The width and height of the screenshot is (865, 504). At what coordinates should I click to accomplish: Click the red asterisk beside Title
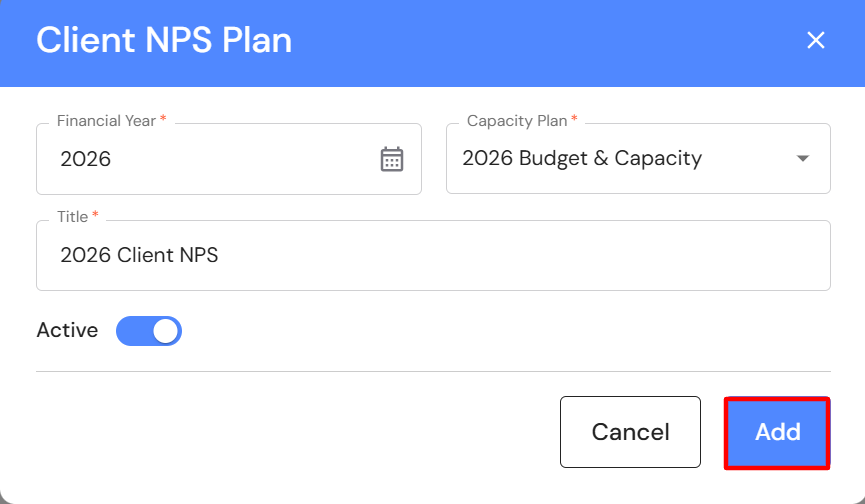pyautogui.click(x=95, y=216)
